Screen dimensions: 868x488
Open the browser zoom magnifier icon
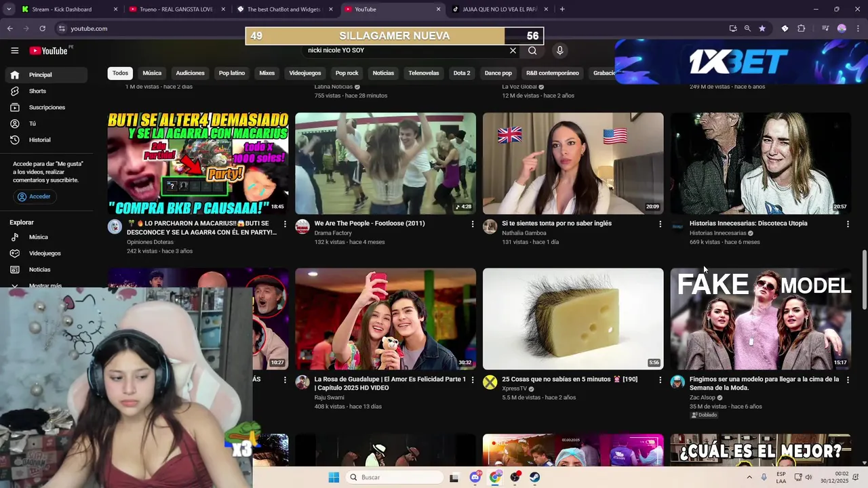tap(747, 28)
